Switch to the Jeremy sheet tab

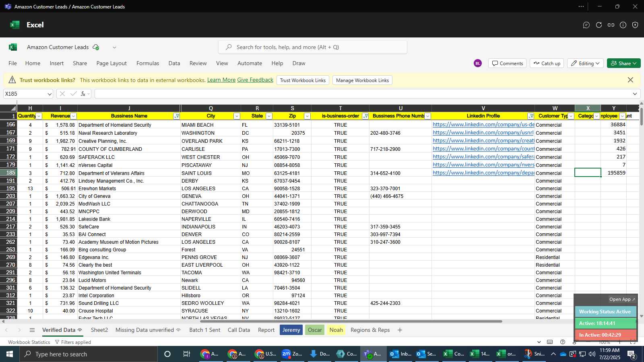point(291,330)
